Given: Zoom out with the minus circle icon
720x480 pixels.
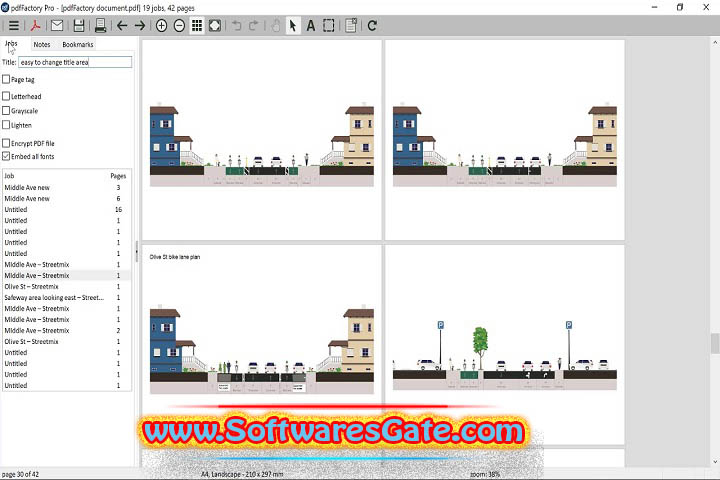Looking at the screenshot, I should tap(180, 26).
